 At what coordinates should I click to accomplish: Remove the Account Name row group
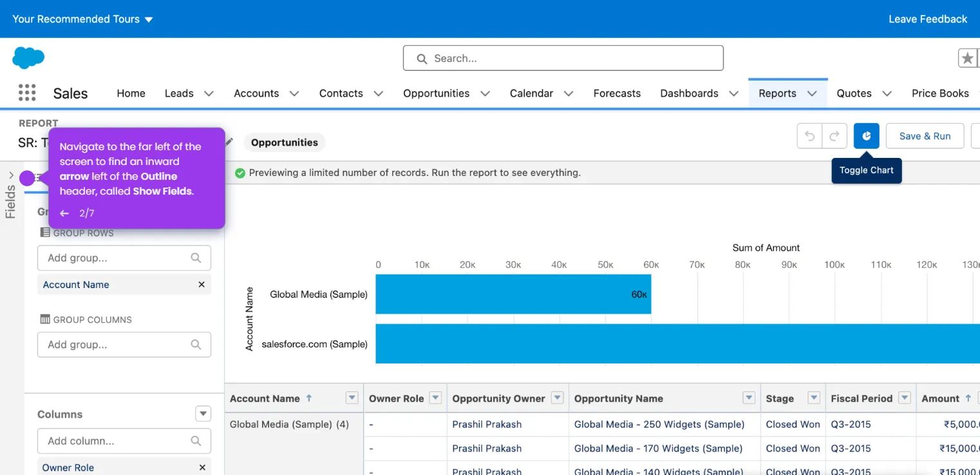pyautogui.click(x=202, y=284)
